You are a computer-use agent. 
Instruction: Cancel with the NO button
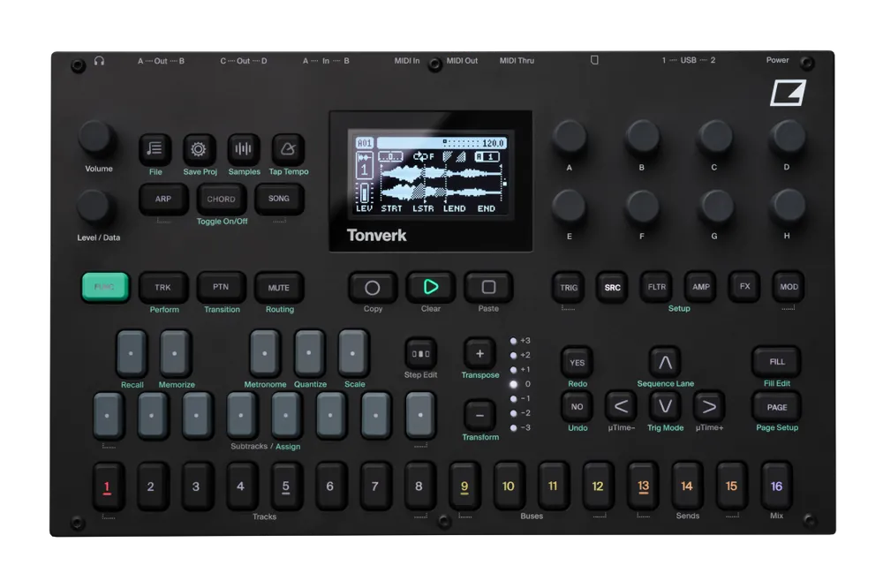(577, 407)
